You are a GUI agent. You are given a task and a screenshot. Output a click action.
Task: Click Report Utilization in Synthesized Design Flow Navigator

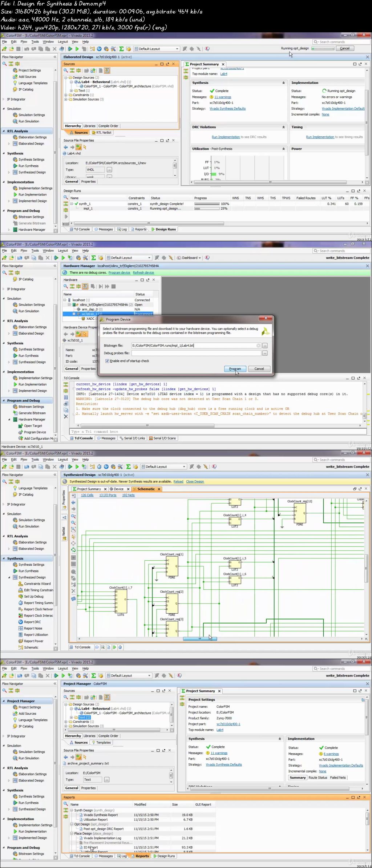click(36, 635)
